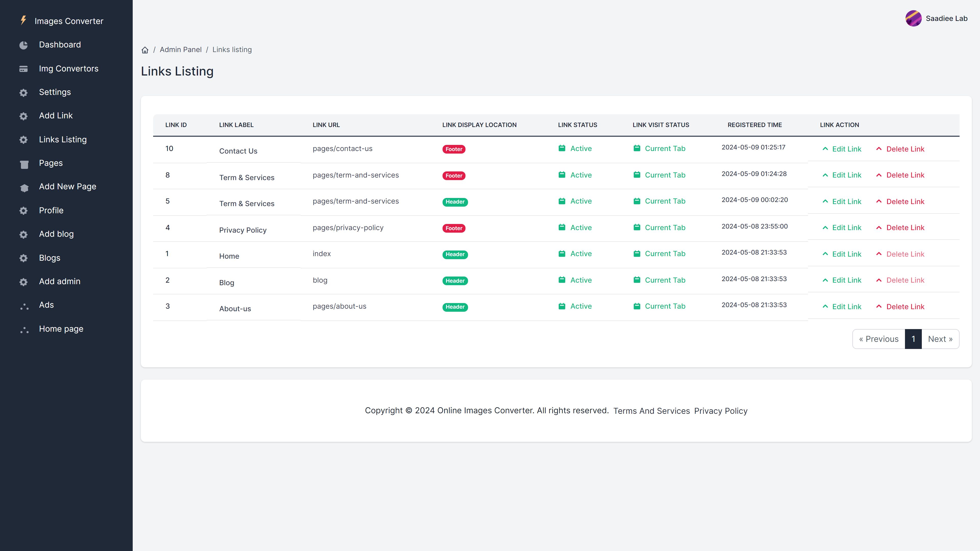The height and width of the screenshot is (551, 980).
Task: Open Links Listing in the sidebar
Action: [x=63, y=140]
